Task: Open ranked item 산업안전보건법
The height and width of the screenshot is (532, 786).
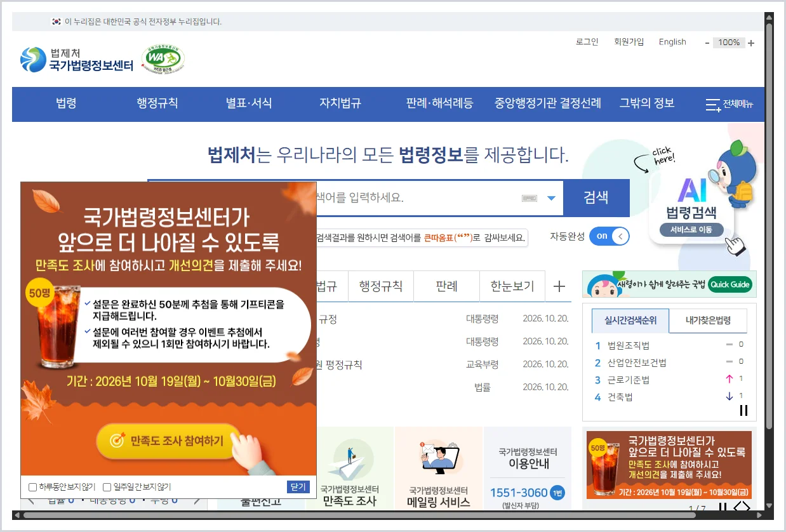Action: click(637, 362)
